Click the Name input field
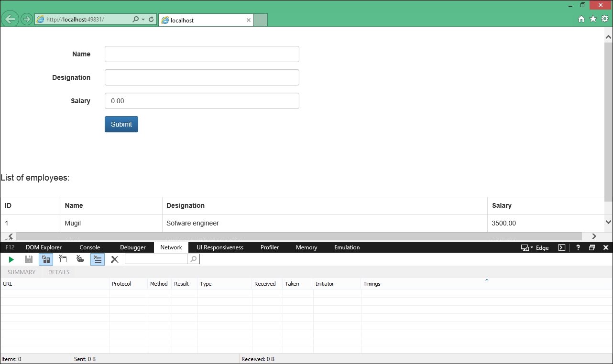The width and height of the screenshot is (613, 364). 202,54
